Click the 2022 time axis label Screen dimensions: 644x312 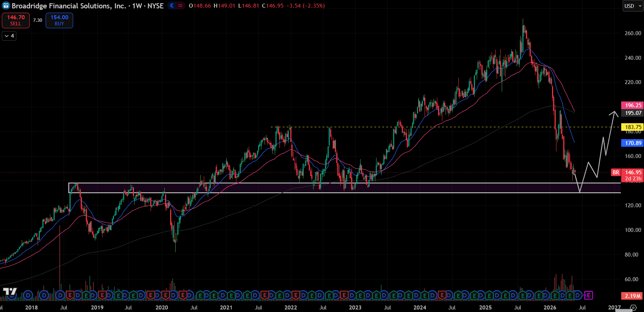(x=291, y=308)
